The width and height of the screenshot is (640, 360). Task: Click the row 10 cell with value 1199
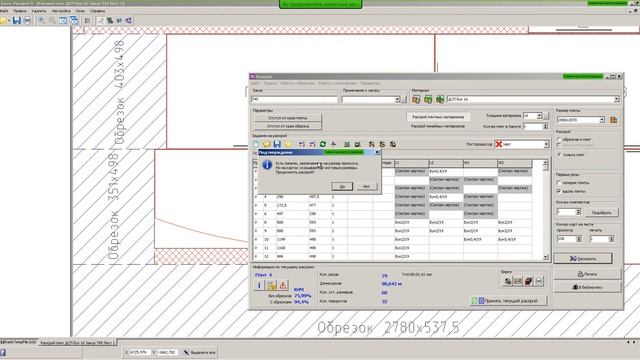291,240
